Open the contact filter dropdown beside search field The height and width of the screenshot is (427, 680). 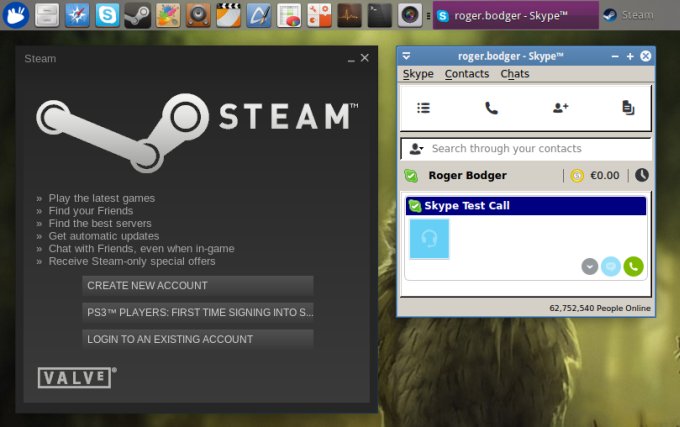pyautogui.click(x=416, y=149)
